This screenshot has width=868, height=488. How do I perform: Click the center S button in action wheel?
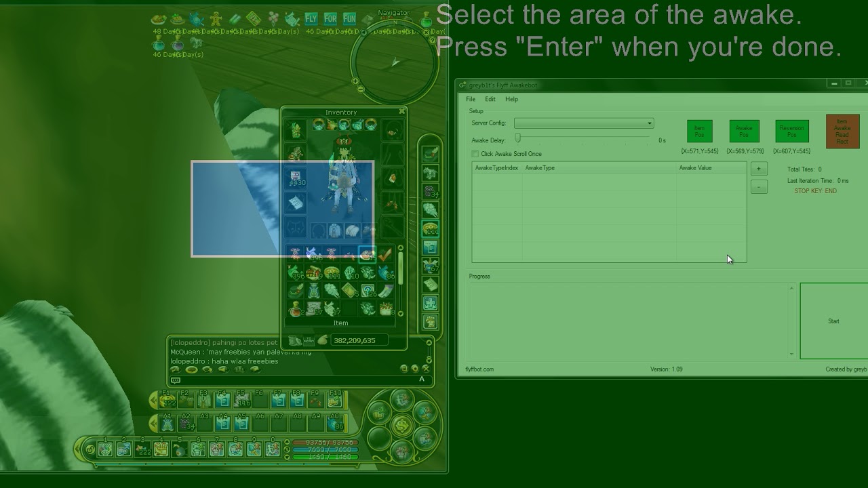click(402, 426)
